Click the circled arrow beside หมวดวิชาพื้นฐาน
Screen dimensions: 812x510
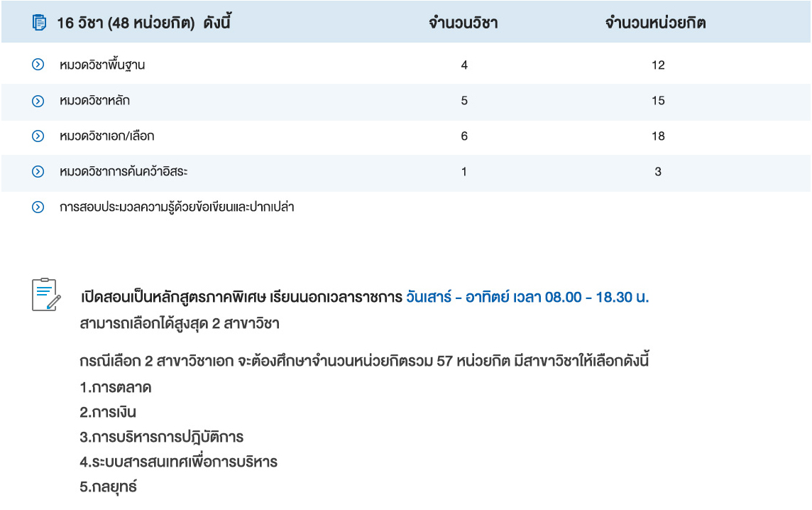click(38, 65)
